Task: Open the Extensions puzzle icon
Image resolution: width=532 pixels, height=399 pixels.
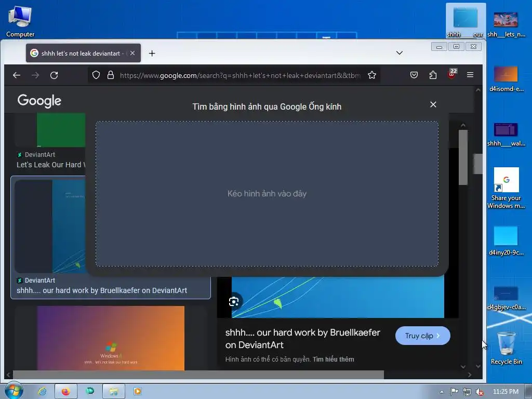Action: pyautogui.click(x=433, y=75)
